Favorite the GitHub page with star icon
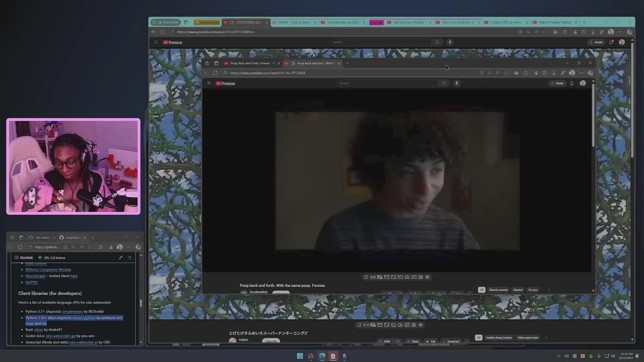This screenshot has width=644, height=362. [90, 247]
